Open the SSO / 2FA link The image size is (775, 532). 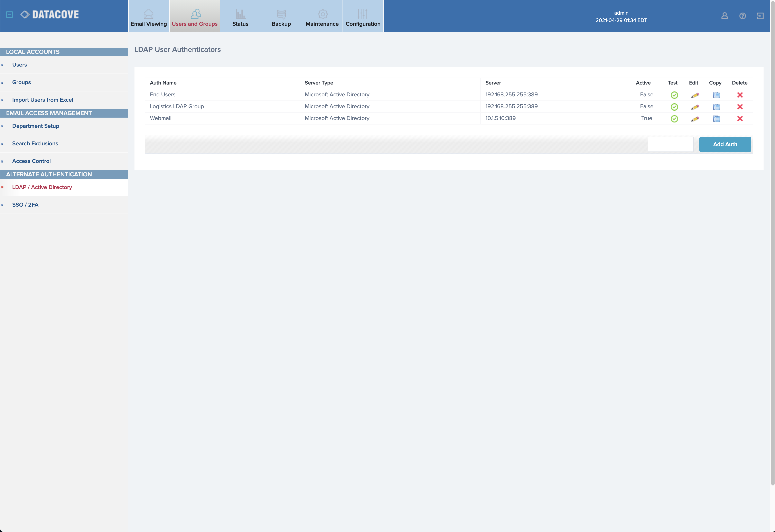25,205
